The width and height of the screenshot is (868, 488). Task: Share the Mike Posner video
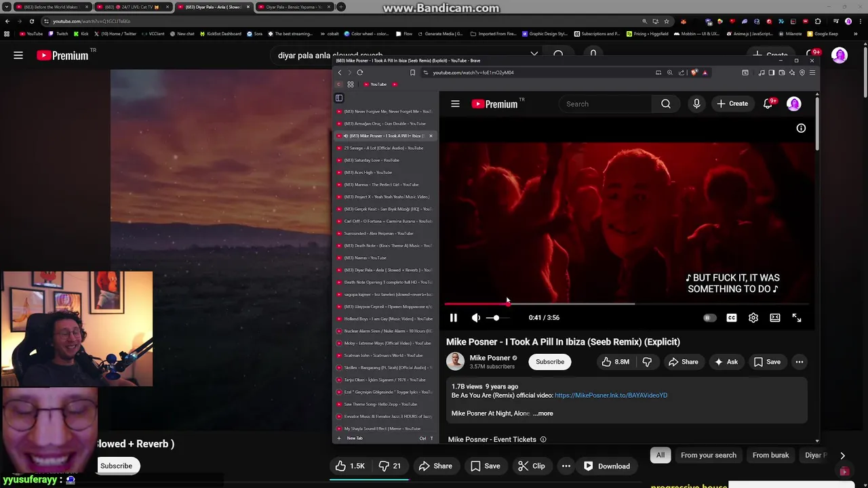pyautogui.click(x=683, y=362)
